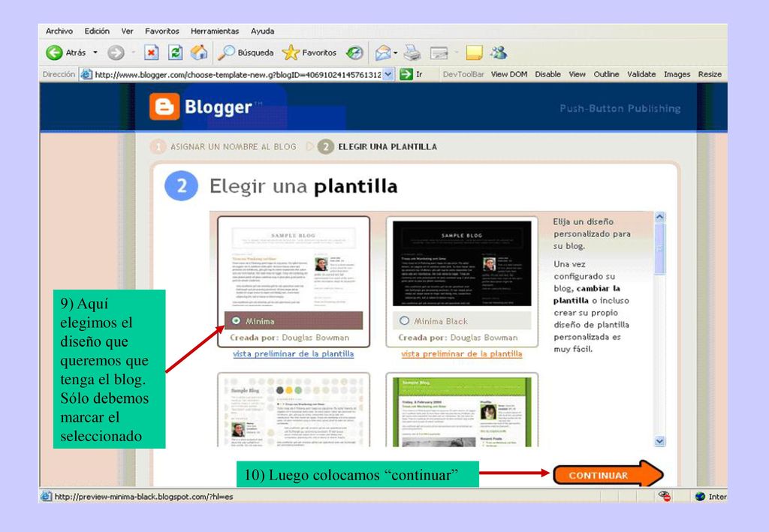Viewport: 769px width, 532px height.
Task: Select the Minima template radio button
Action: point(236,320)
